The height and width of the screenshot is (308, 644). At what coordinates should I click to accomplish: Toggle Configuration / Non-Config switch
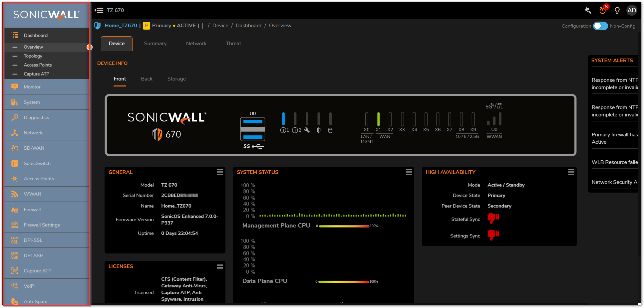point(600,26)
